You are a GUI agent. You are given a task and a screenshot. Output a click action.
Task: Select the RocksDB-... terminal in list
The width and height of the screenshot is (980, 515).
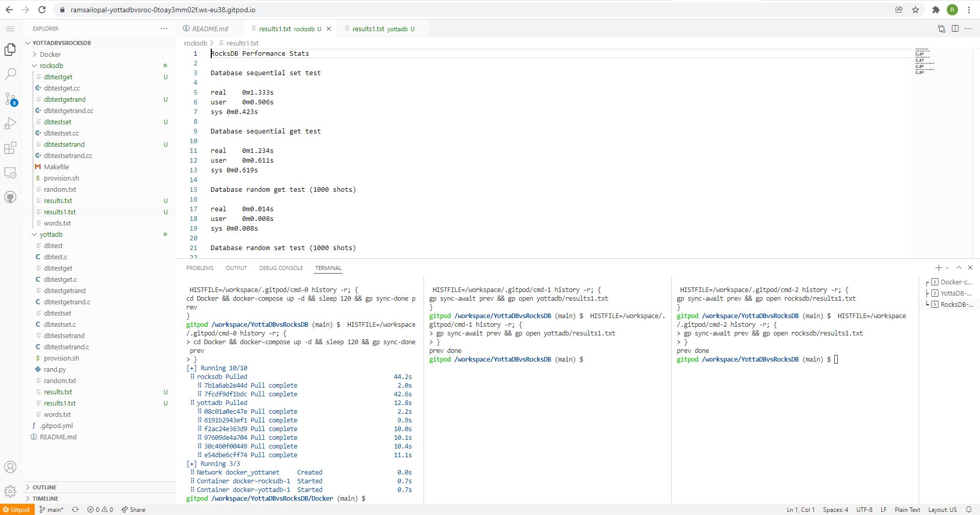coord(951,304)
